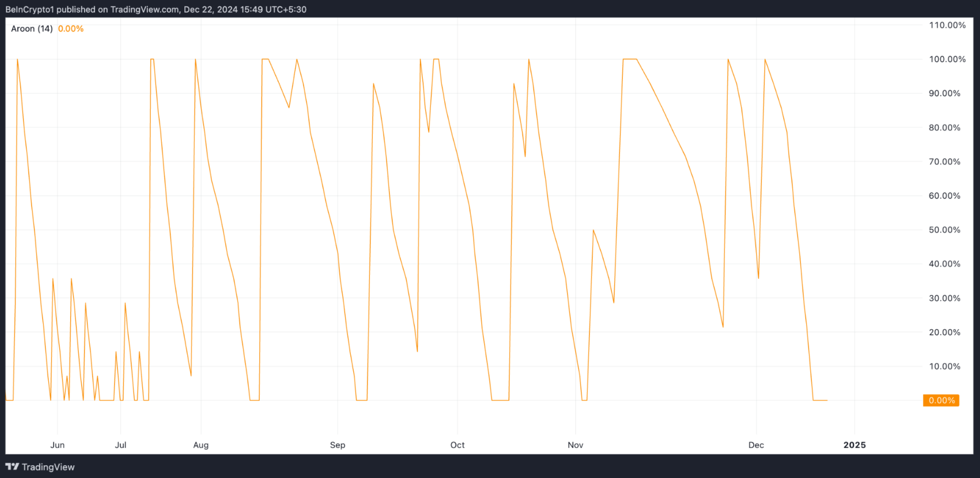The image size is (980, 478).
Task: Click the Jul label on time axis
Action: (121, 445)
